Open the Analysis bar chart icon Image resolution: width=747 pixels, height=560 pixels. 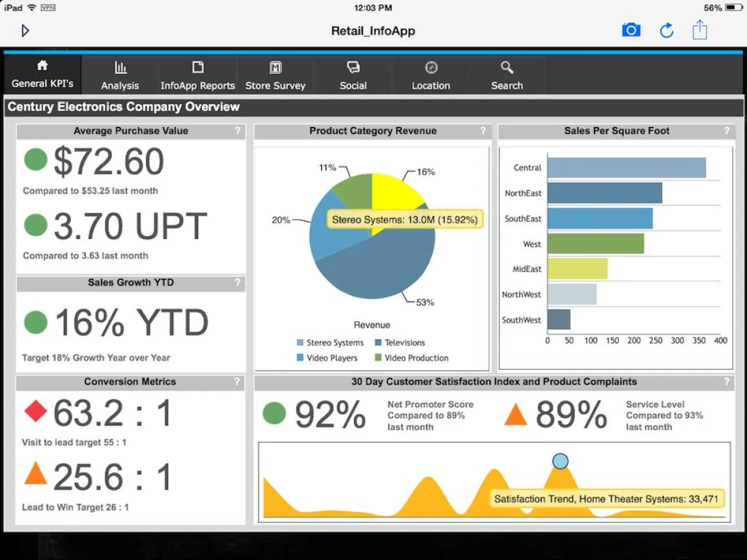coord(120,68)
